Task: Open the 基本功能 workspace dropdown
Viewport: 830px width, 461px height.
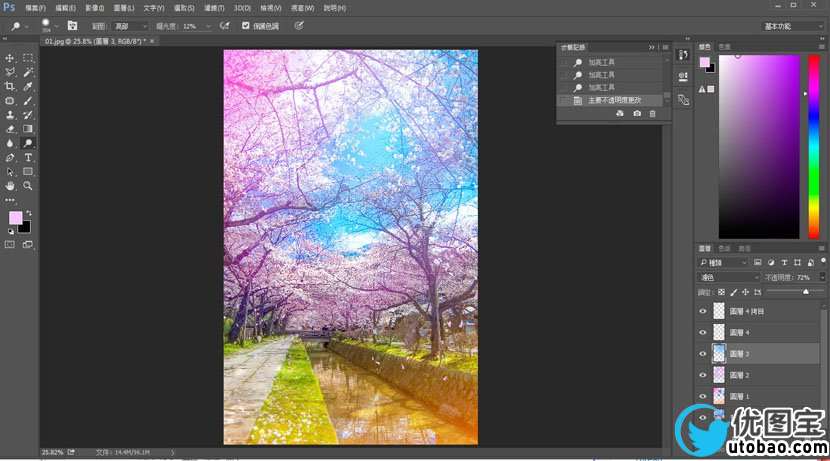Action: [792, 26]
